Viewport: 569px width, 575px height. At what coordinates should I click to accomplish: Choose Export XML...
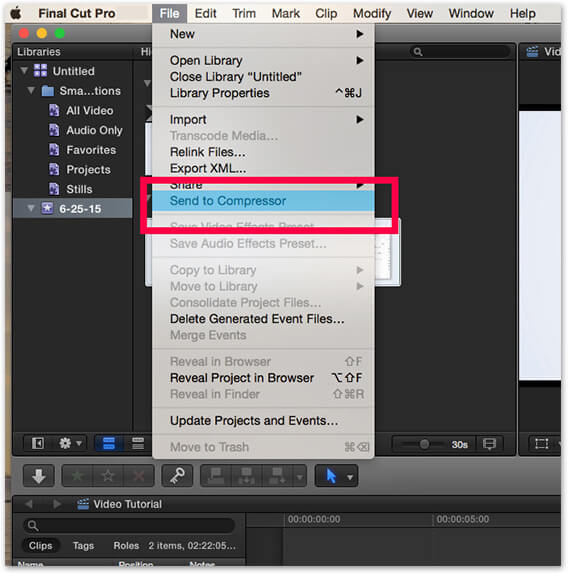point(263,168)
